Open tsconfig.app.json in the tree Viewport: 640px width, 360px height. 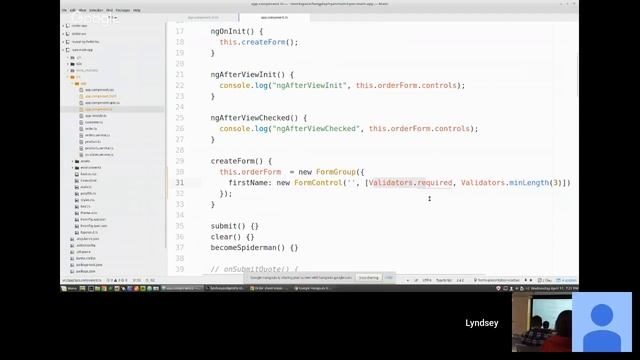click(93, 219)
